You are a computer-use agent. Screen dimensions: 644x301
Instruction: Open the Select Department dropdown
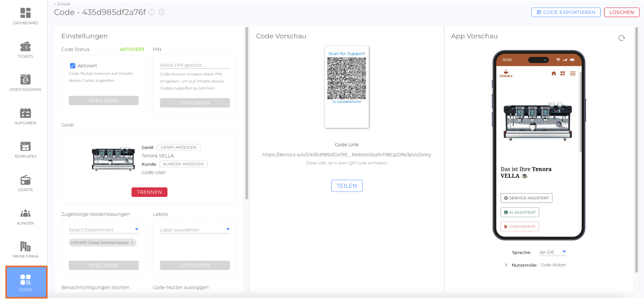[x=103, y=230]
